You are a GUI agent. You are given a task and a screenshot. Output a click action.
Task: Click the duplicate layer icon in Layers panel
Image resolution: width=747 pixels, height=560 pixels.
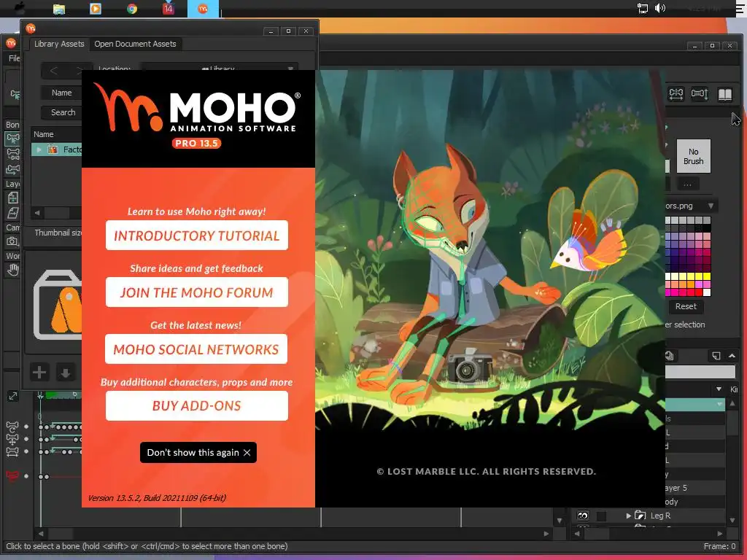670,356
